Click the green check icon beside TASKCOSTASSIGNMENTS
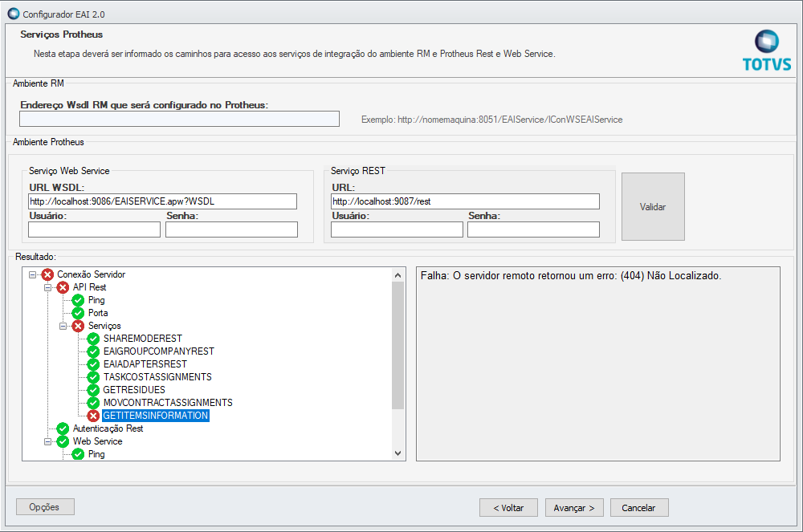The width and height of the screenshot is (803, 532). (x=93, y=377)
